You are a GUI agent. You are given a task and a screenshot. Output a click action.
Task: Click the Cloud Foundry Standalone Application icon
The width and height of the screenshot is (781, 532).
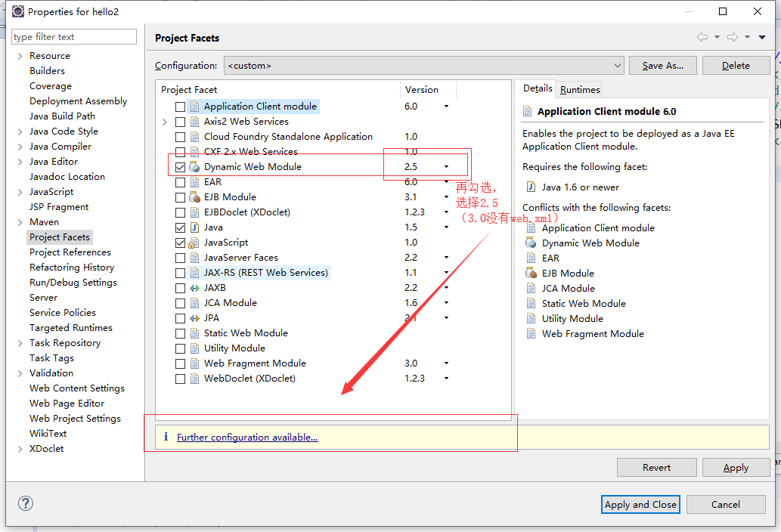tap(194, 136)
